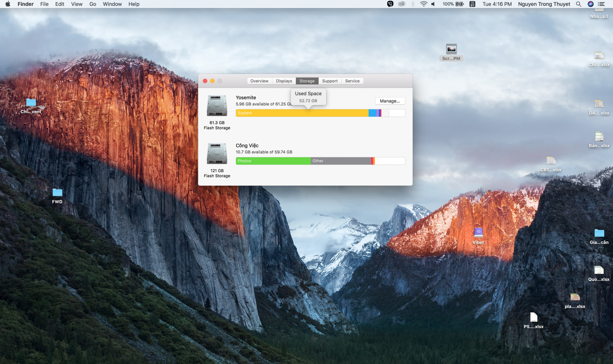
Task: Switch to the Overview tab
Action: 259,81
